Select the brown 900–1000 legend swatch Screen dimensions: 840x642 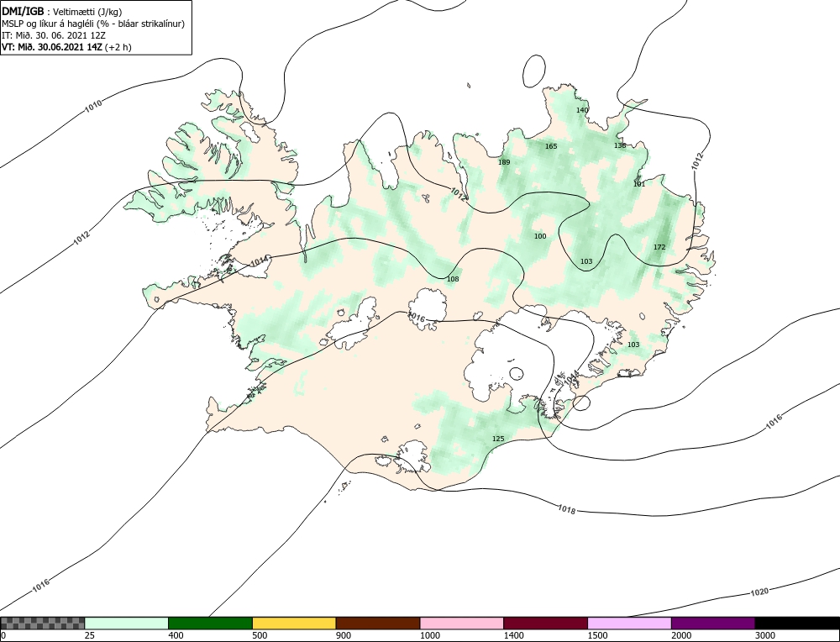(x=378, y=624)
